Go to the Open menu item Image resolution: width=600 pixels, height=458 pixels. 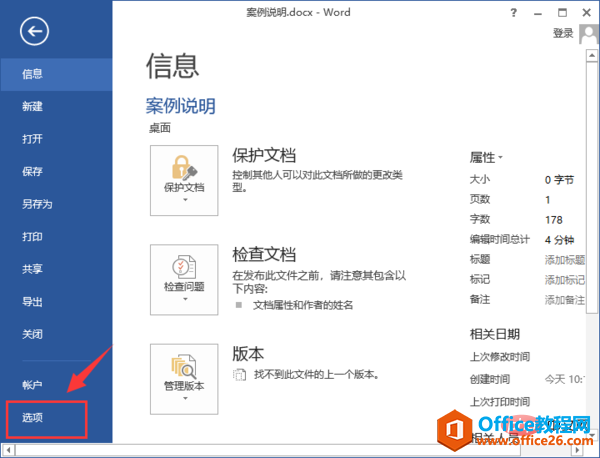coord(56,139)
